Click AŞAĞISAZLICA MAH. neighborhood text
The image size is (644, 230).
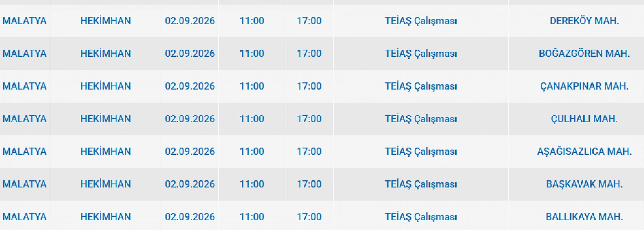pyautogui.click(x=584, y=152)
